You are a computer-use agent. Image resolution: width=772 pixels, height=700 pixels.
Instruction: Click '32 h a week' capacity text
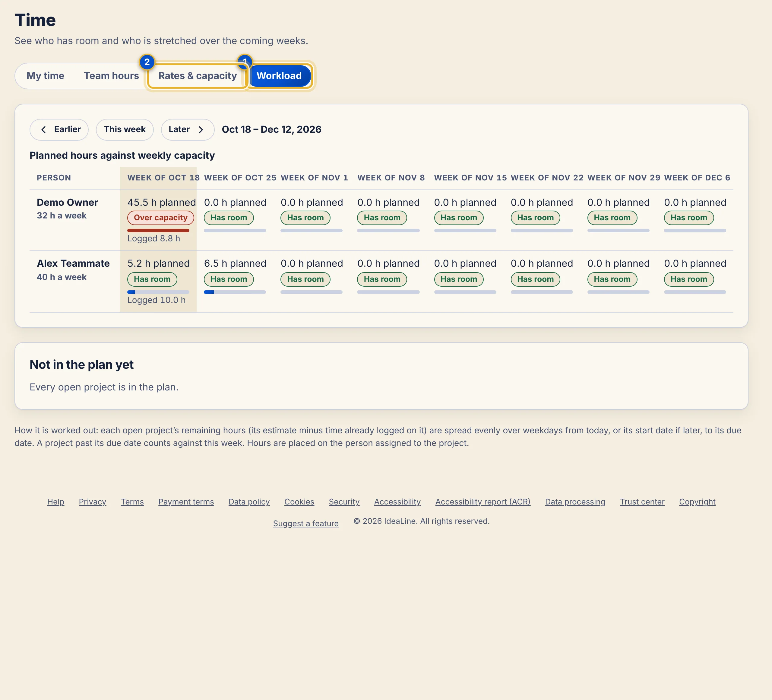62,216
